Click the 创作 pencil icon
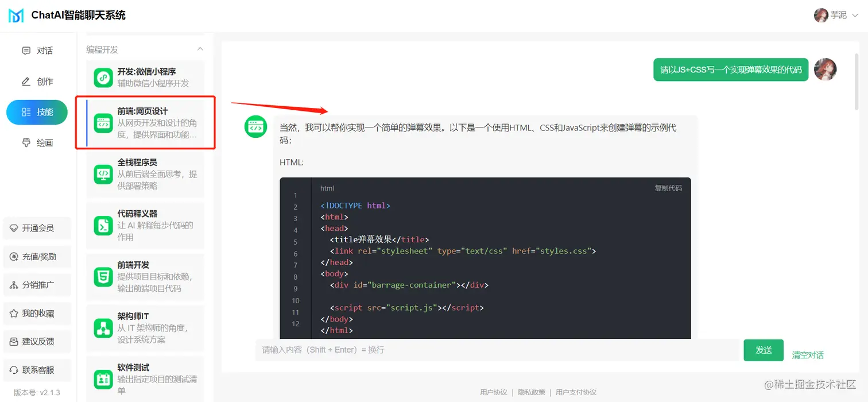The image size is (868, 402). pos(26,82)
